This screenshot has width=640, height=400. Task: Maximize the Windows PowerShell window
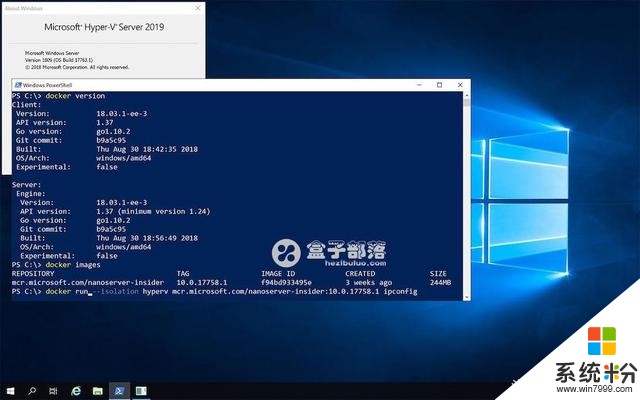click(440, 85)
